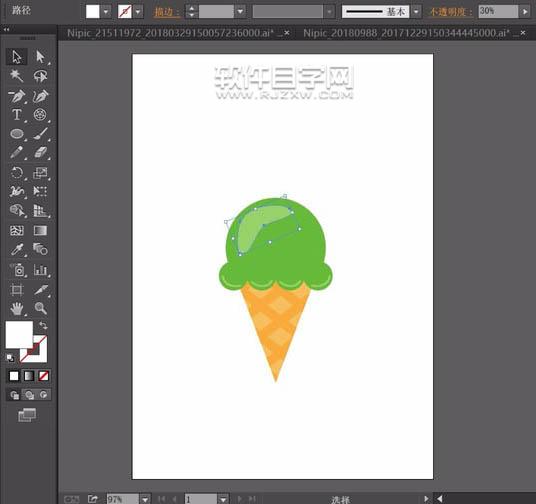Select the Hand tool
Image resolution: width=536 pixels, height=504 pixels.
(x=16, y=309)
